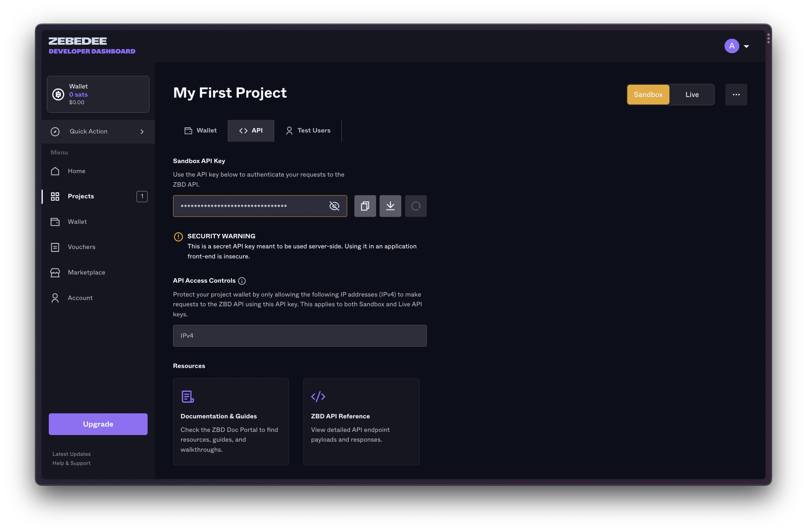Open the Account section
Image resolution: width=807 pixels, height=532 pixels.
tap(80, 298)
